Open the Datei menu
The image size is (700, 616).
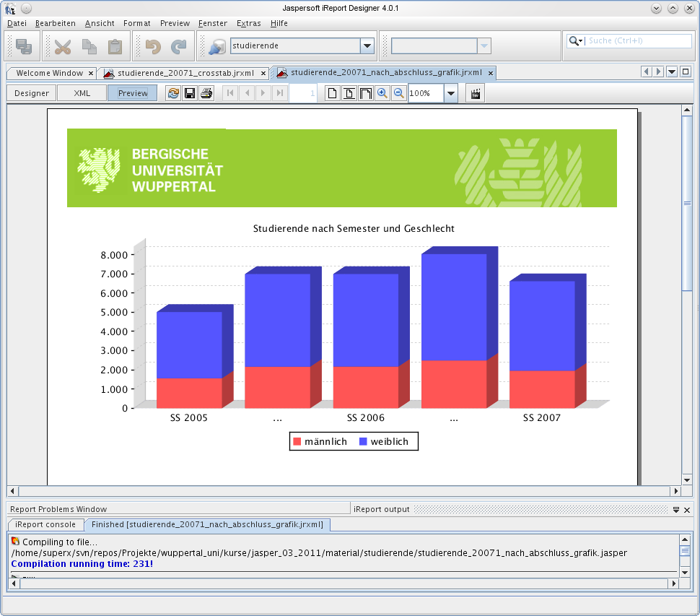coord(17,23)
